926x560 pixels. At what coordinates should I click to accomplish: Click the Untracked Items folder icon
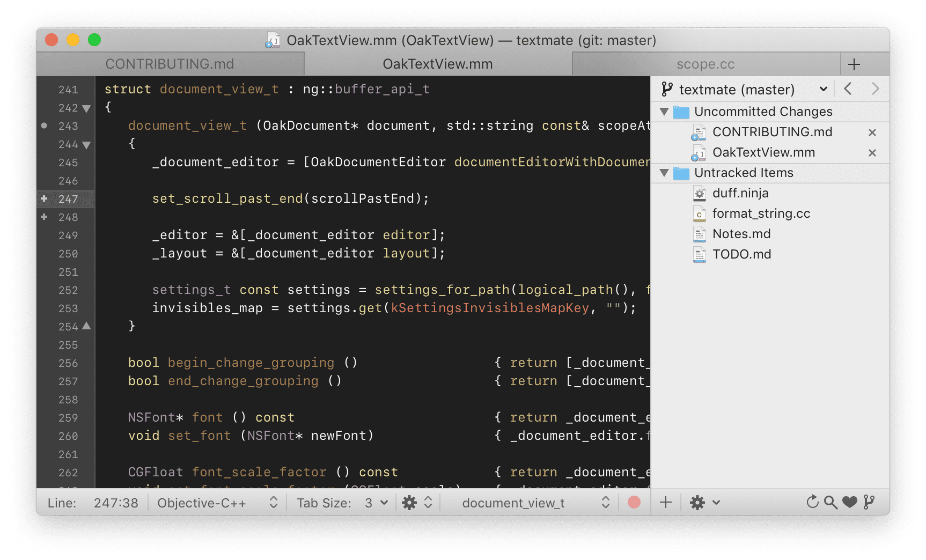point(681,173)
